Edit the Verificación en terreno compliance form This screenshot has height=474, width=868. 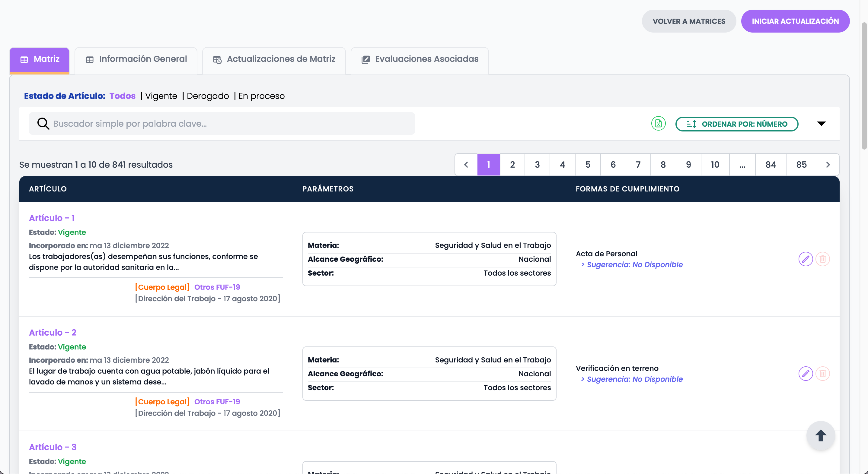click(805, 373)
